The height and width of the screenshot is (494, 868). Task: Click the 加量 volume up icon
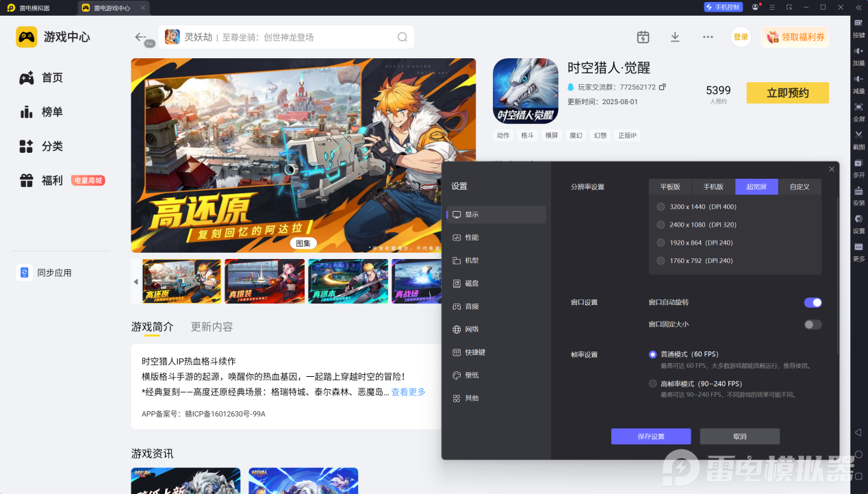[x=858, y=51]
